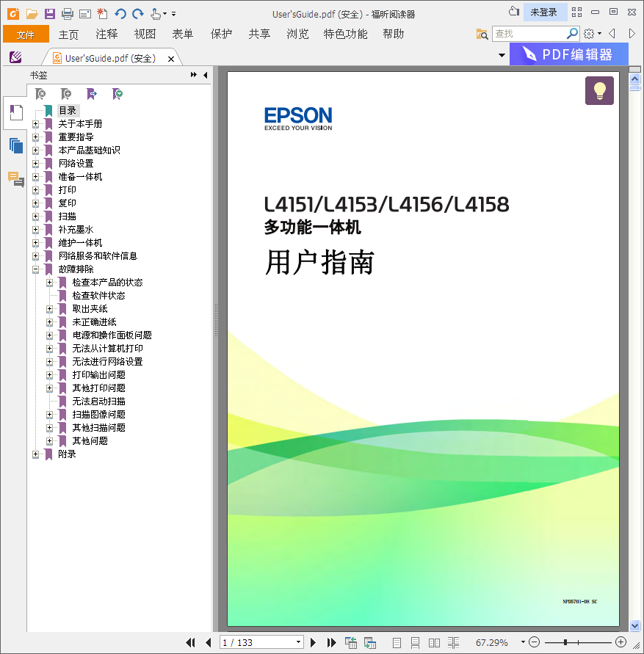Click the delete bookmark icon
The image size is (644, 654).
(x=40, y=94)
